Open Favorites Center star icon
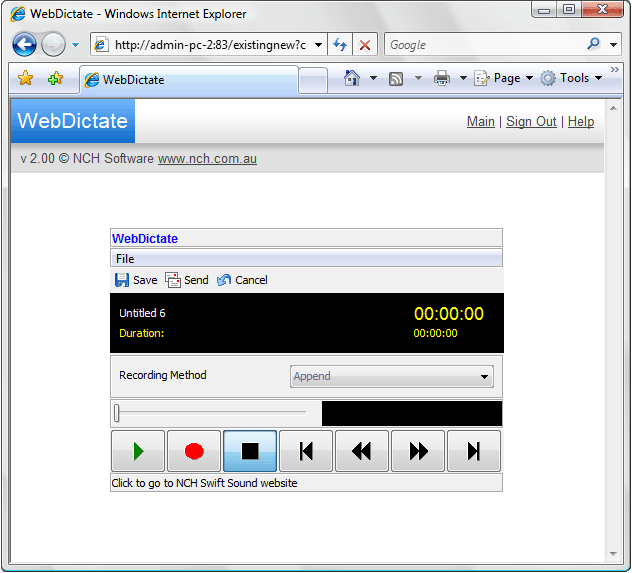Image resolution: width=632 pixels, height=573 pixels. [x=25, y=78]
